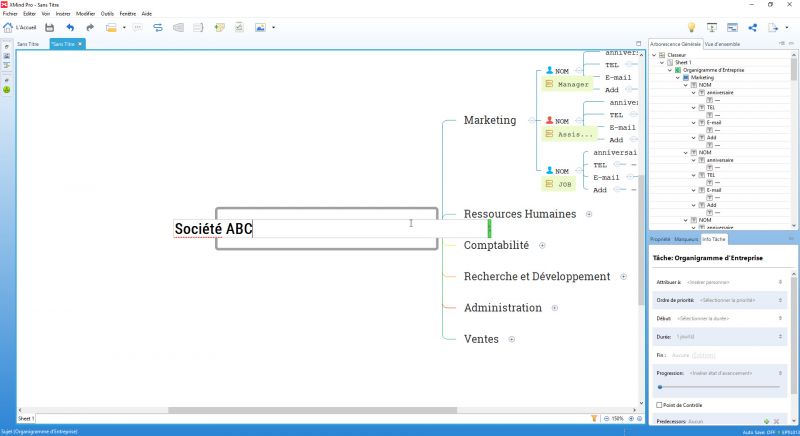Add a boundary around topics
This screenshot has width=800, height=436.
tap(178, 28)
